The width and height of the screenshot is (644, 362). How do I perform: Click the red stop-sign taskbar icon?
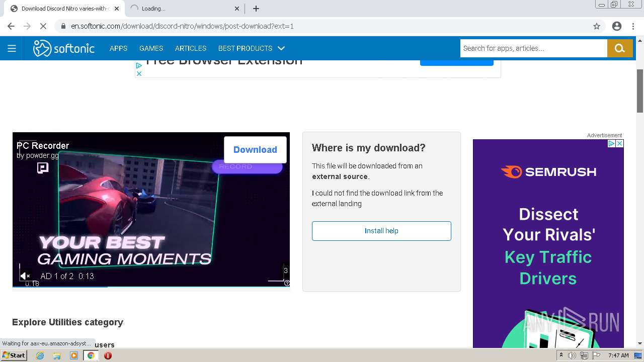coord(108,355)
